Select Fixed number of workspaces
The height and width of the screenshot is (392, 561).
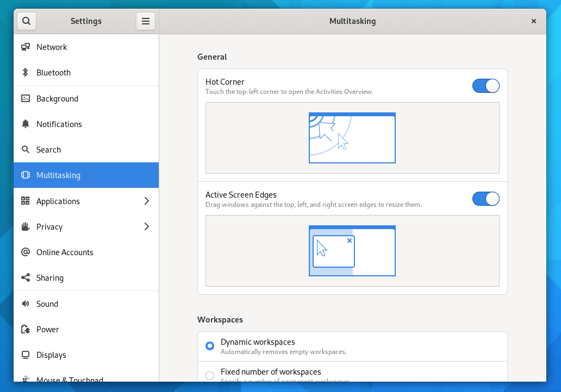(209, 375)
